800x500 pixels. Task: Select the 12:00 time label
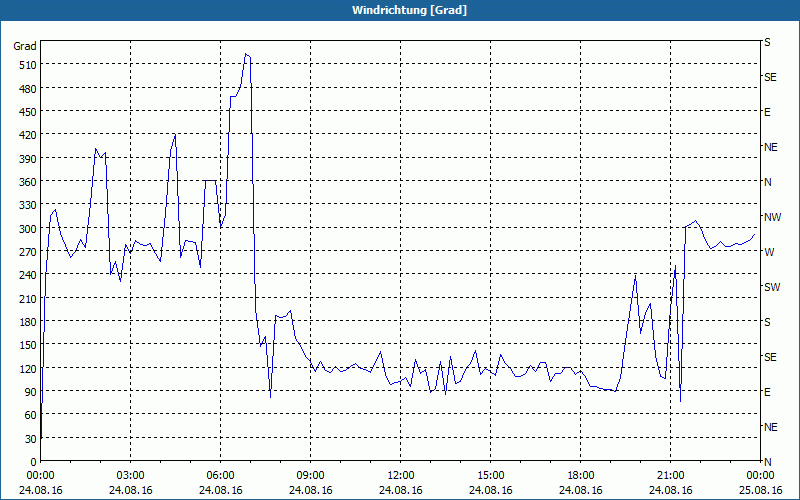(401, 476)
